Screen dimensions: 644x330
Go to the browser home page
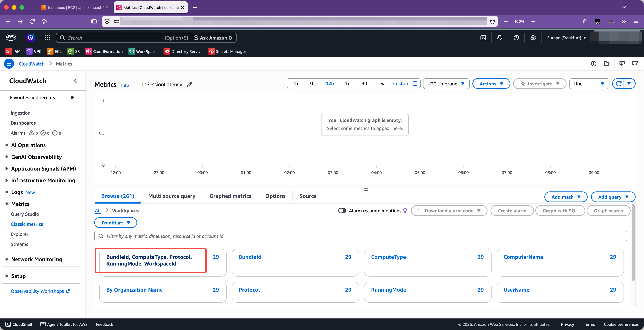44,21
